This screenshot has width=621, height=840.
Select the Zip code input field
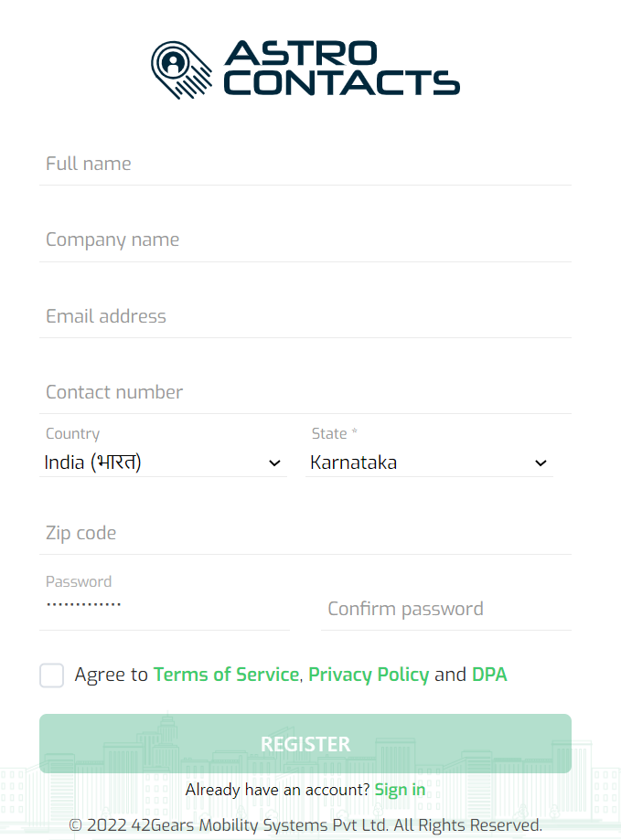[x=305, y=533]
